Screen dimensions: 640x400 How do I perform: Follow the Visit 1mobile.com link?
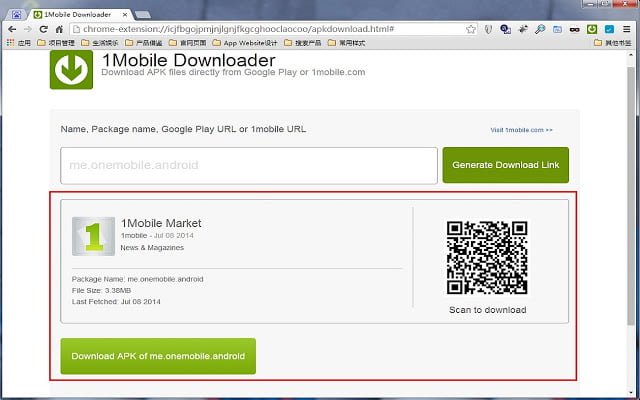coord(521,130)
